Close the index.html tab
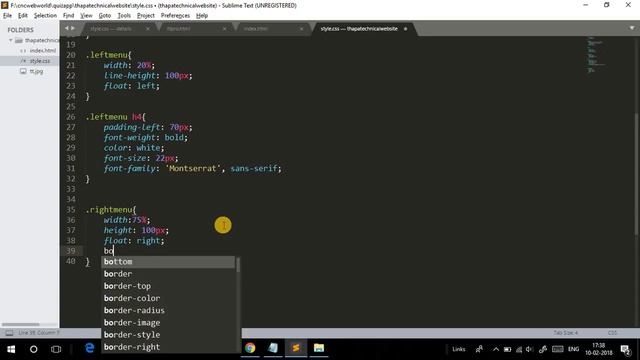640x360 pixels. (302, 29)
